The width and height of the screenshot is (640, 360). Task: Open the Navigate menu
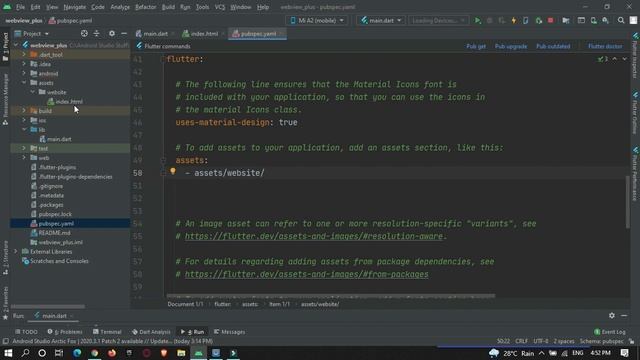(x=75, y=7)
